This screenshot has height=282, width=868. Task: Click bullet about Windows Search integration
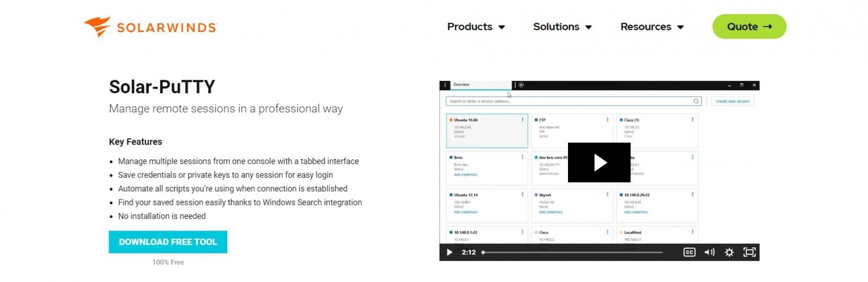240,202
